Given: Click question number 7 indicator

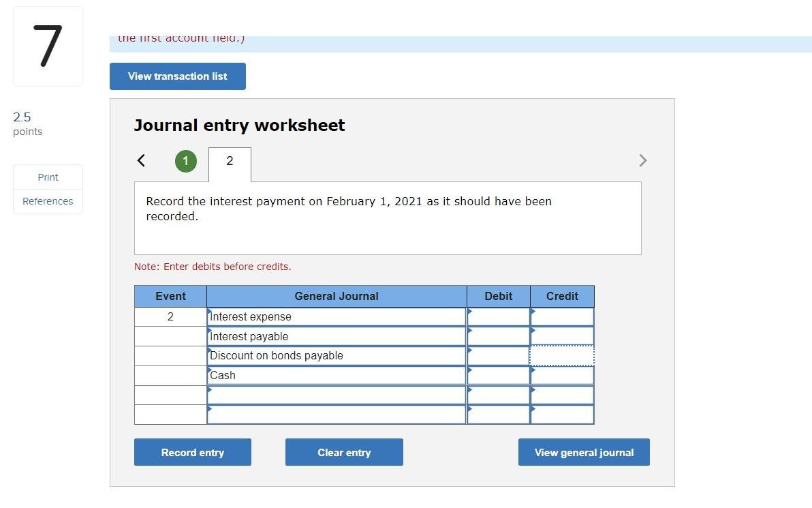Looking at the screenshot, I should pyautogui.click(x=47, y=46).
